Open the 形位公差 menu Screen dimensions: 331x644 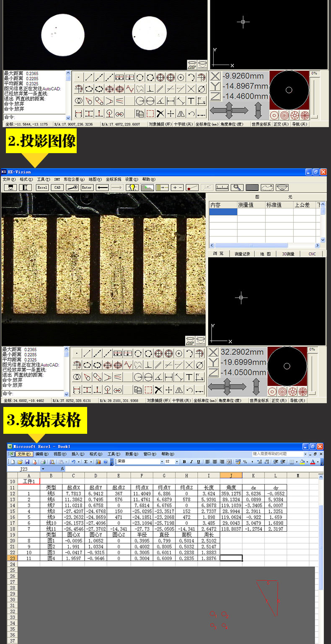point(74,179)
